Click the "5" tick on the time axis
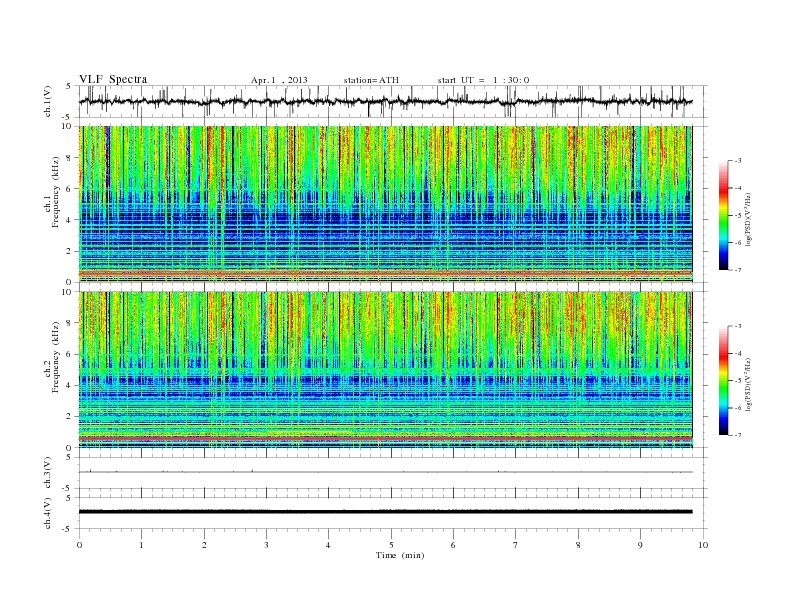This screenshot has height=612, width=792. tap(391, 545)
